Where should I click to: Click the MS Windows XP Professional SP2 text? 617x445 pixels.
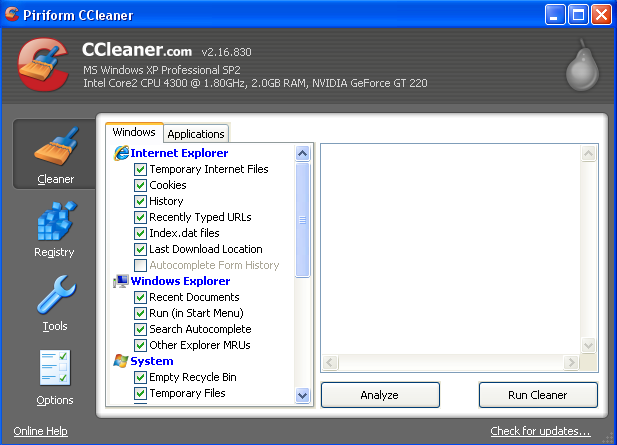[162, 70]
